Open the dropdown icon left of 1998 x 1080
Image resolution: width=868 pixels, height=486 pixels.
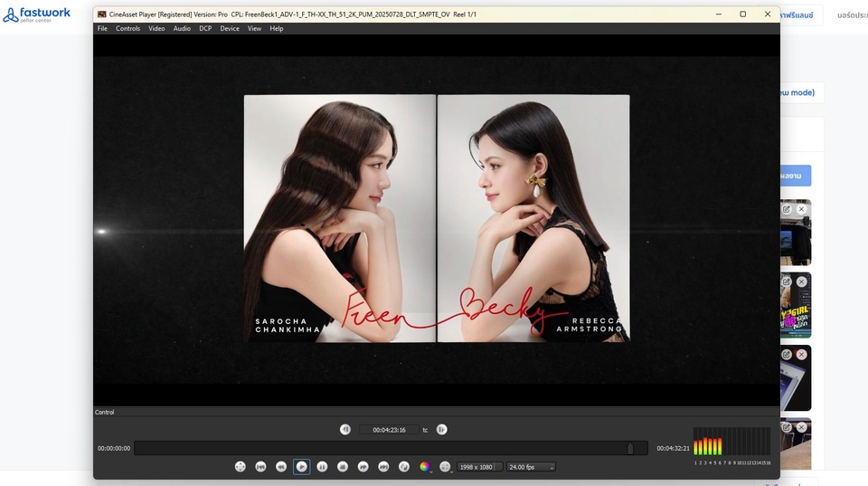446,467
